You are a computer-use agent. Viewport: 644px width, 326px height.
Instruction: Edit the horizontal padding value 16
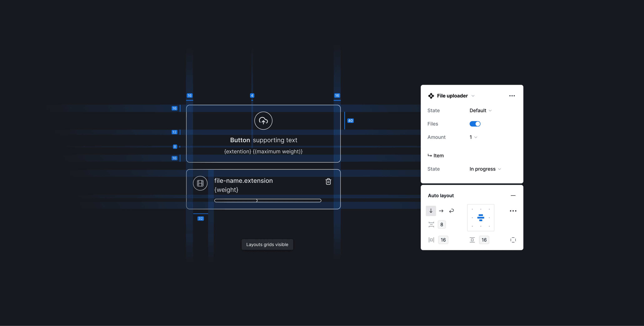443,240
